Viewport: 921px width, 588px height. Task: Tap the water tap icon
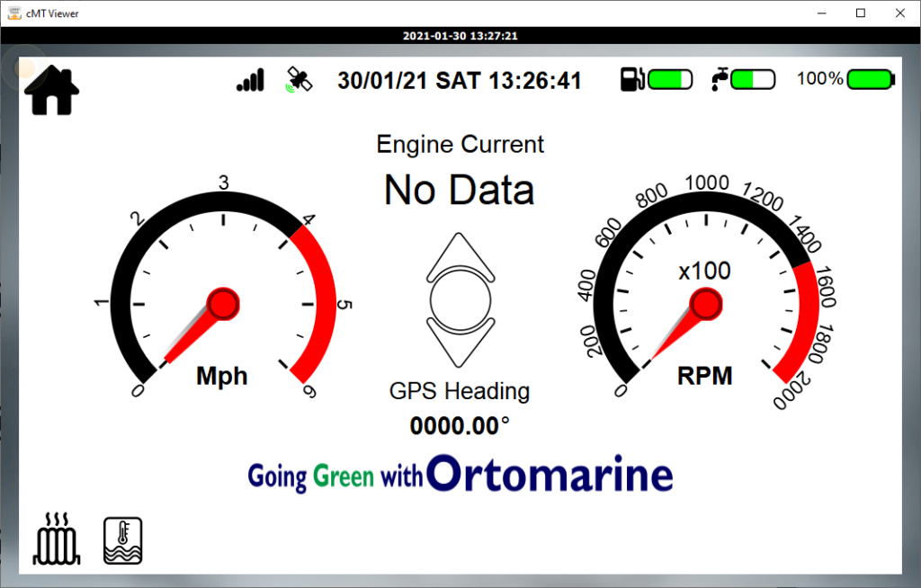(x=719, y=79)
